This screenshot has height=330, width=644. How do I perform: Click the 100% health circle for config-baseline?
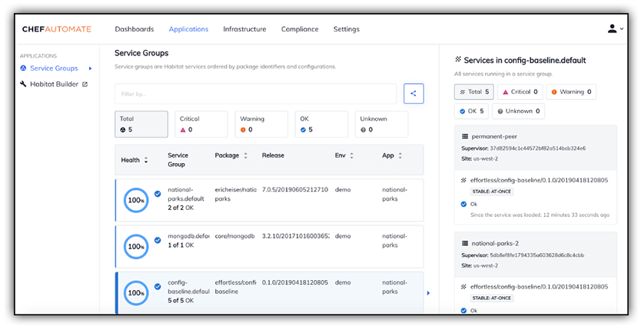click(136, 293)
